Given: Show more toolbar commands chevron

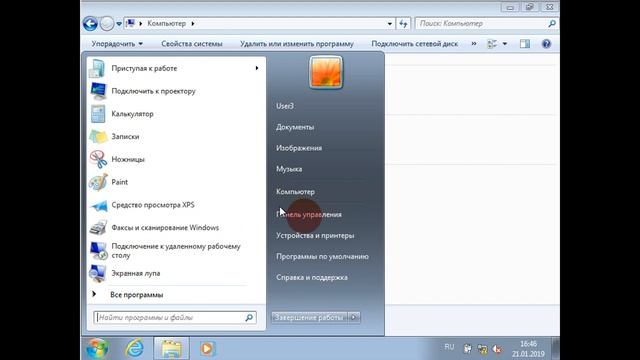Looking at the screenshot, I should point(474,43).
